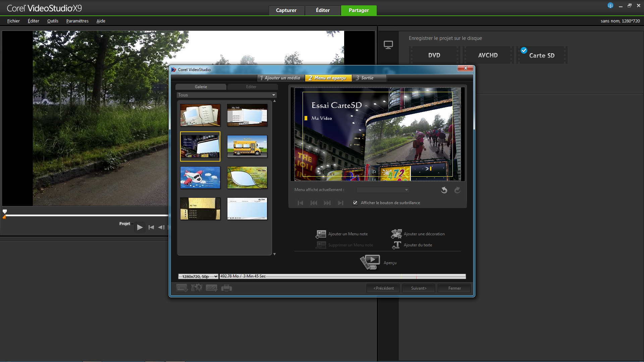This screenshot has width=644, height=362.
Task: Click the main preview scrubber bar
Action: coord(87,216)
